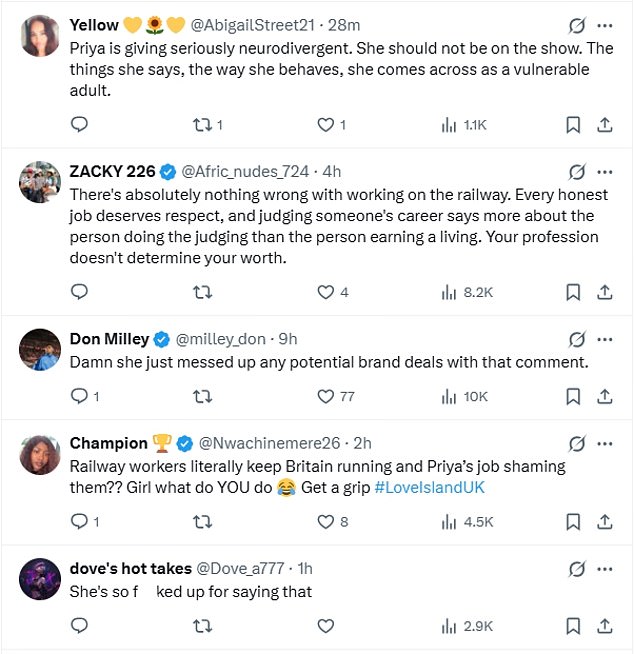The image size is (634, 654).
Task: Bookmark dove's hot takes tweet
Action: click(x=573, y=626)
